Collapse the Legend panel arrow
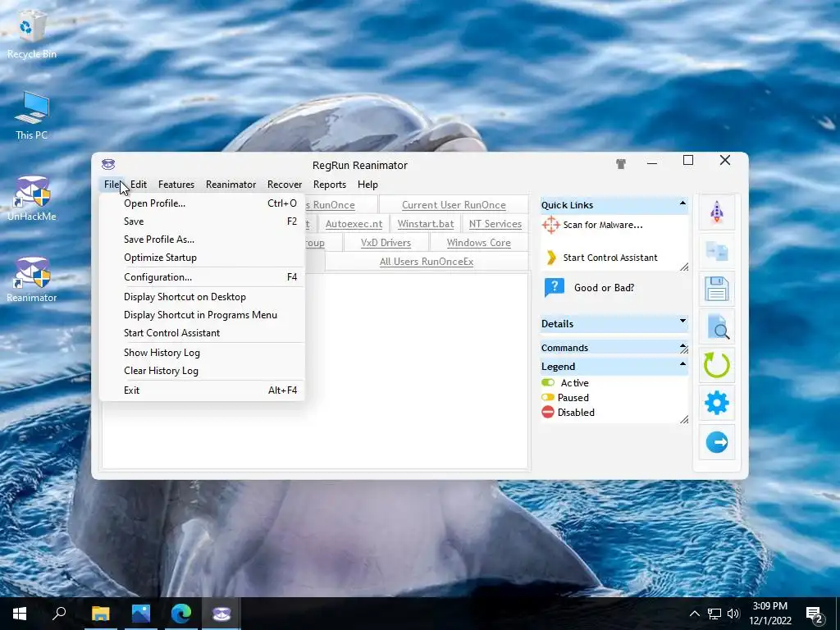The height and width of the screenshot is (630, 840). (682, 364)
